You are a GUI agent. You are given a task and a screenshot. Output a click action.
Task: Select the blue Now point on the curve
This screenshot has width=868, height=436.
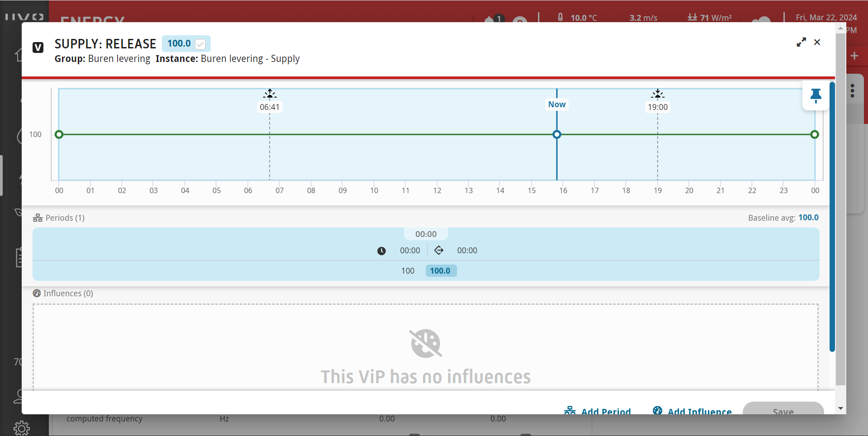(557, 134)
